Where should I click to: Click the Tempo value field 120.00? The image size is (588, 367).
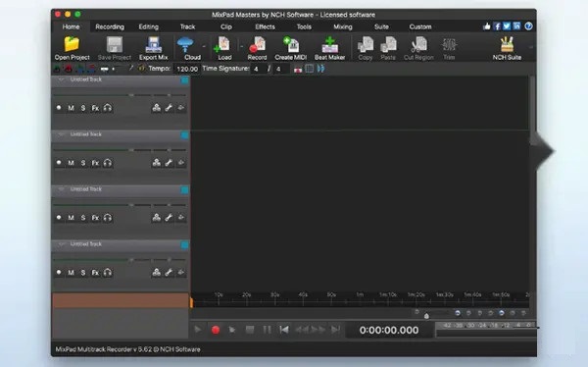pyautogui.click(x=187, y=69)
